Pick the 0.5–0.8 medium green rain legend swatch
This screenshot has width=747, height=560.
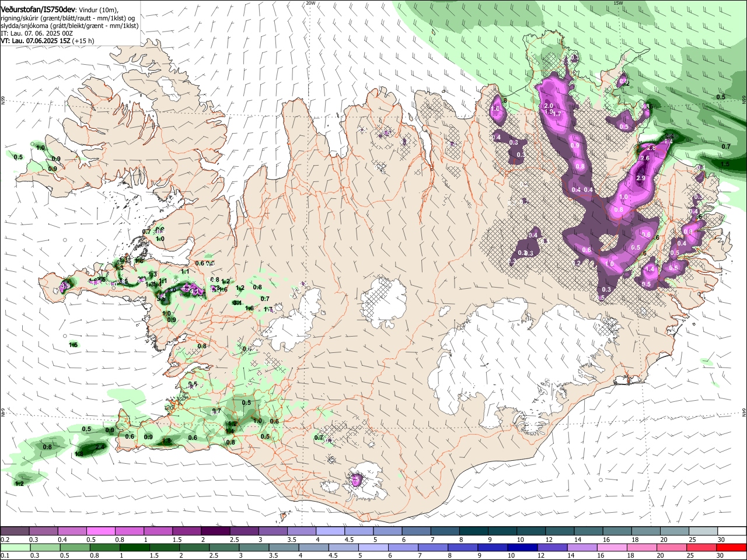[x=75, y=547]
